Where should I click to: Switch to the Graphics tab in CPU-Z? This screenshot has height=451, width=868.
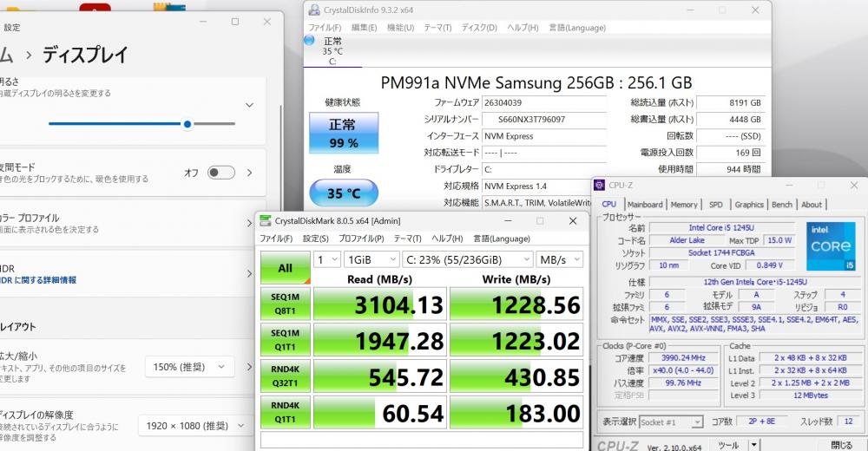click(x=749, y=204)
